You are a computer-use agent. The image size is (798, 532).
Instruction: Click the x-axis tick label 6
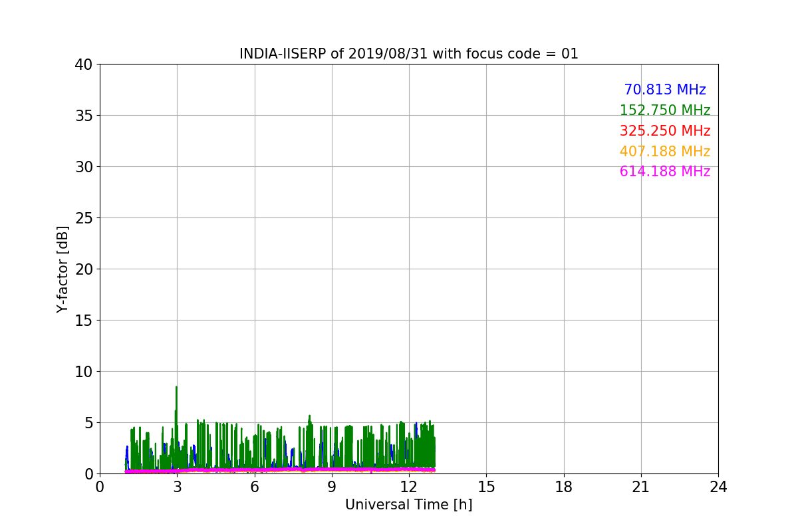(254, 487)
